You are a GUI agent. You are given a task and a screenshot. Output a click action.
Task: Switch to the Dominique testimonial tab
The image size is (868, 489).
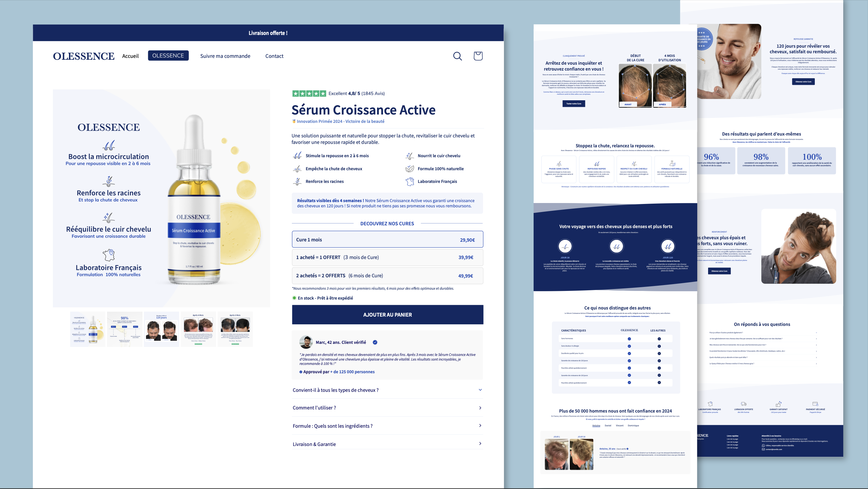pyautogui.click(x=633, y=426)
